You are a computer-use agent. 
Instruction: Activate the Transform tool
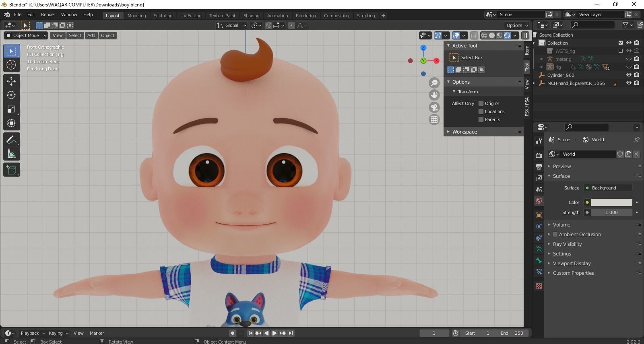11,123
